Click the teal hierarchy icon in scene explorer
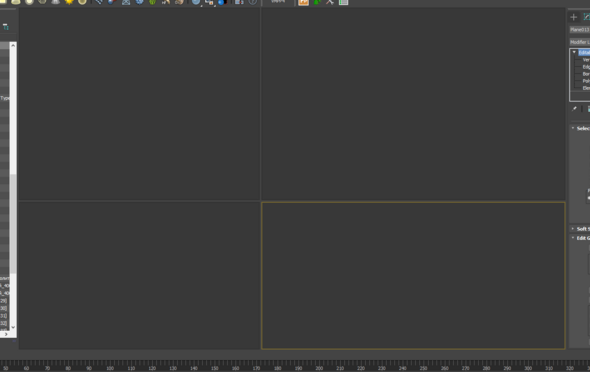Viewport: 590px width, 372px height. [6, 27]
